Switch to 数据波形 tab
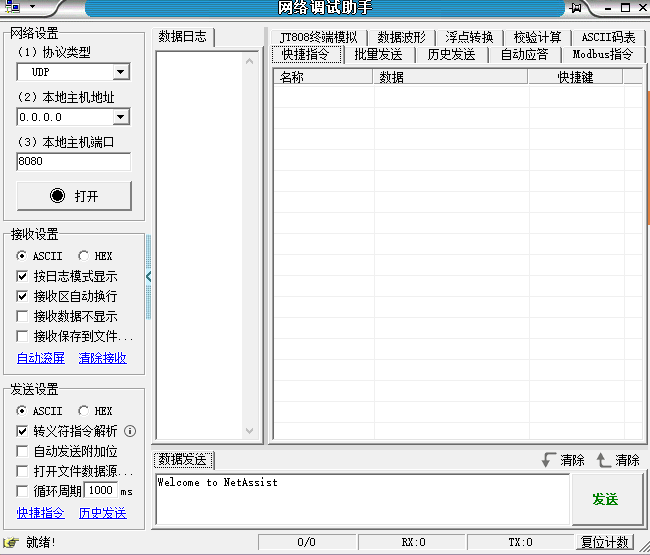Image resolution: width=650 pixels, height=555 pixels. click(401, 37)
